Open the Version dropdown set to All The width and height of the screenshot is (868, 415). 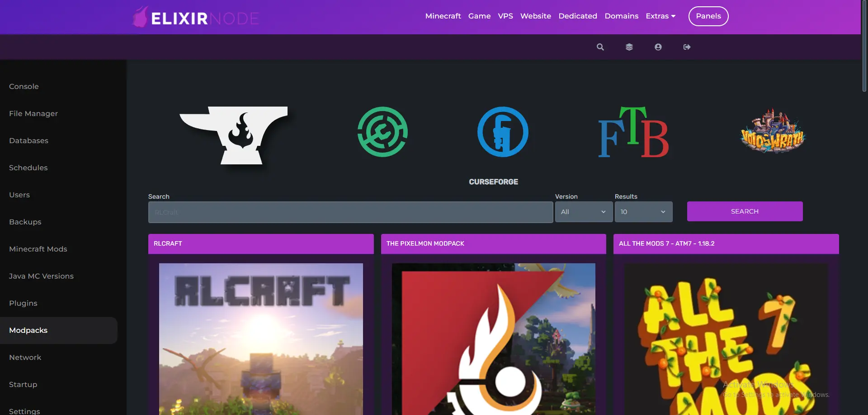[x=584, y=211]
